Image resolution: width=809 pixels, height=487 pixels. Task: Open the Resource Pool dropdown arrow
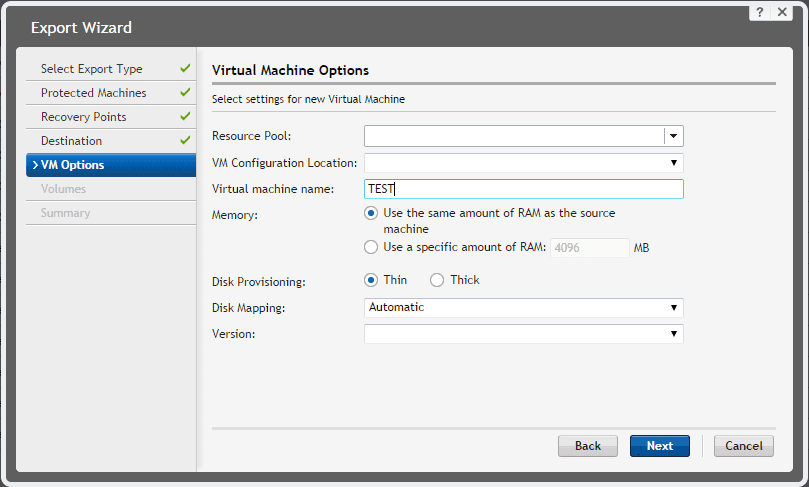pos(674,136)
